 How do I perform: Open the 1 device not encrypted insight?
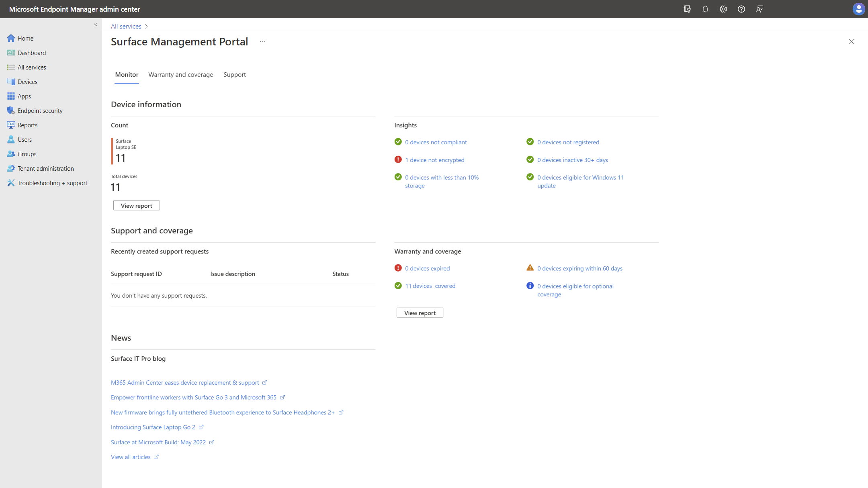coord(434,160)
